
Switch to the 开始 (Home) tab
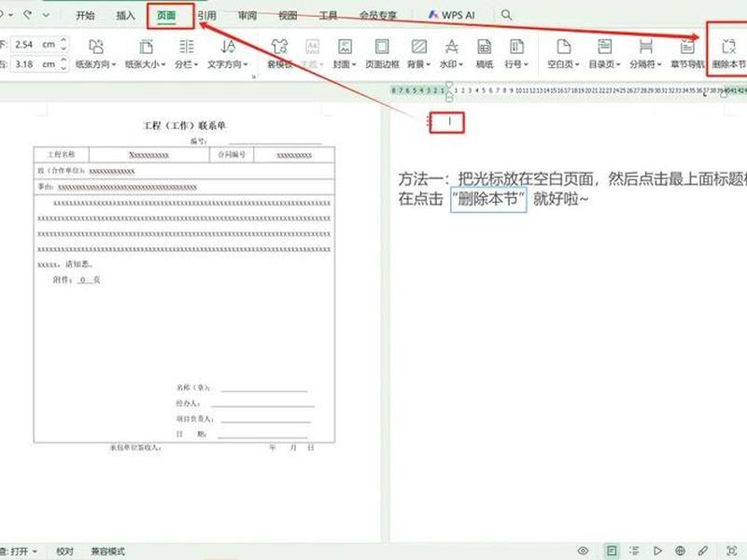(x=85, y=15)
